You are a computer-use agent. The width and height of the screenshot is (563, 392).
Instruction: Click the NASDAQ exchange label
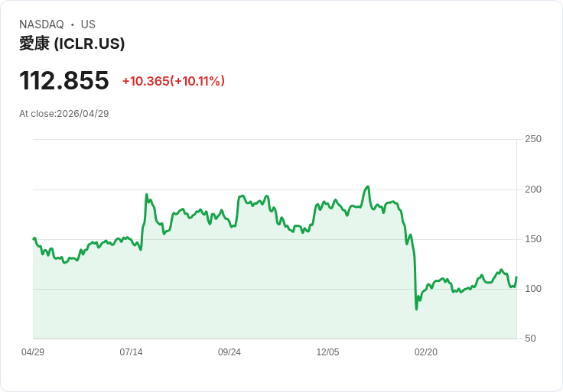pyautogui.click(x=41, y=24)
